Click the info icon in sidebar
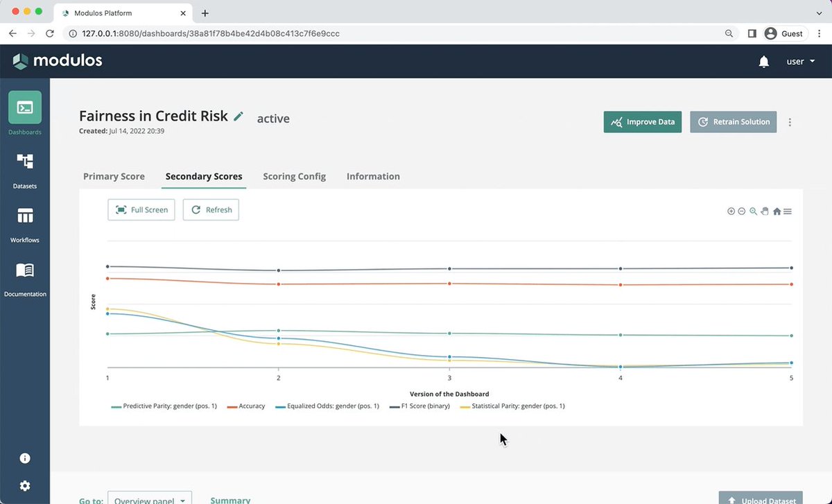Viewport: 832px width, 504px height. tap(25, 458)
